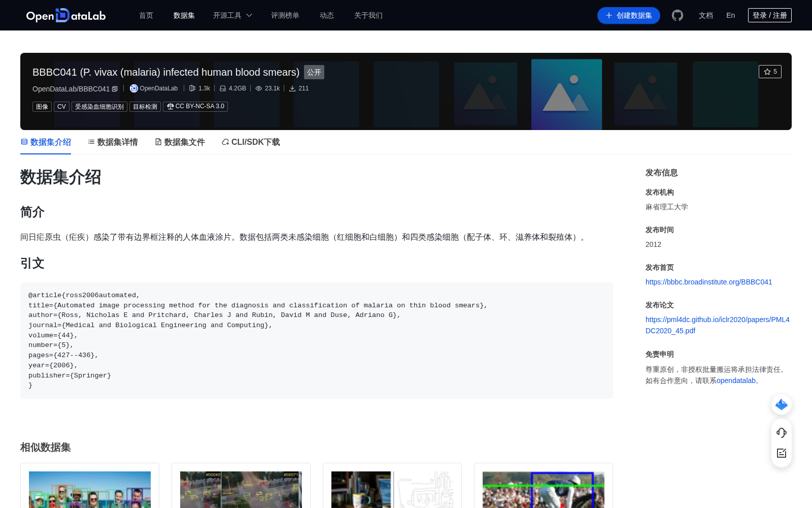
Task: Click the publish year 2012
Action: click(x=653, y=244)
